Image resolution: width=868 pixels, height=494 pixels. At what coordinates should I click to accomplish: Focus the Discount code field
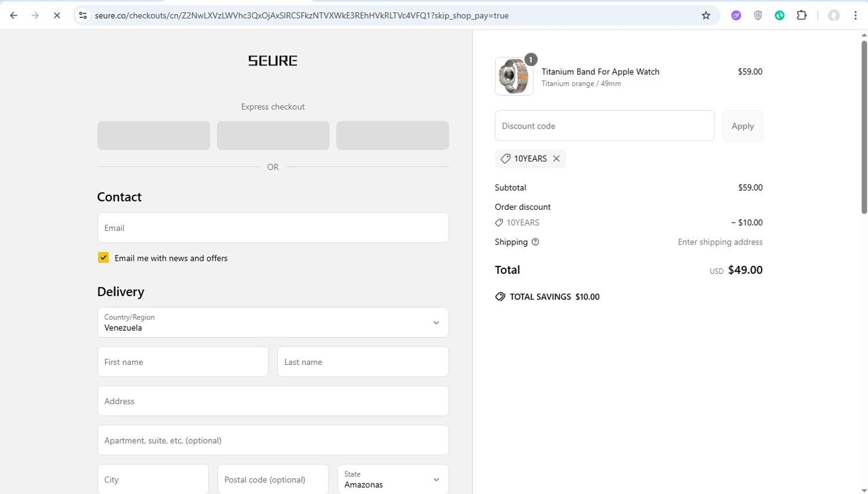point(604,126)
